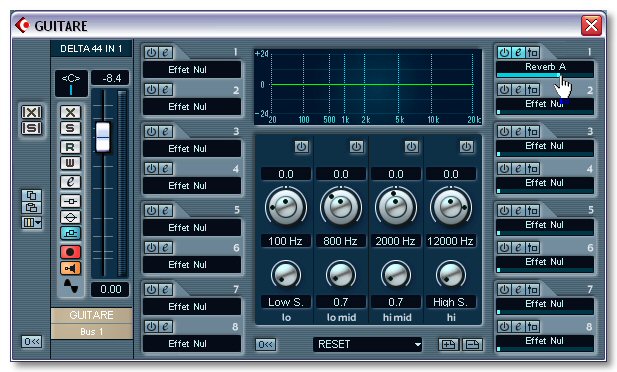Turn off send 1 Reverb A with its power button
617x372 pixels.
pyautogui.click(x=504, y=52)
